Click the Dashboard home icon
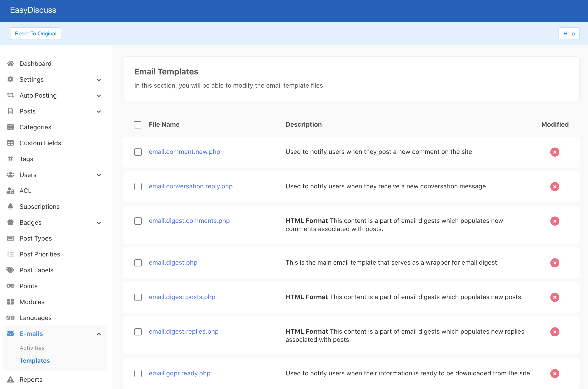588x389 pixels. click(x=10, y=64)
